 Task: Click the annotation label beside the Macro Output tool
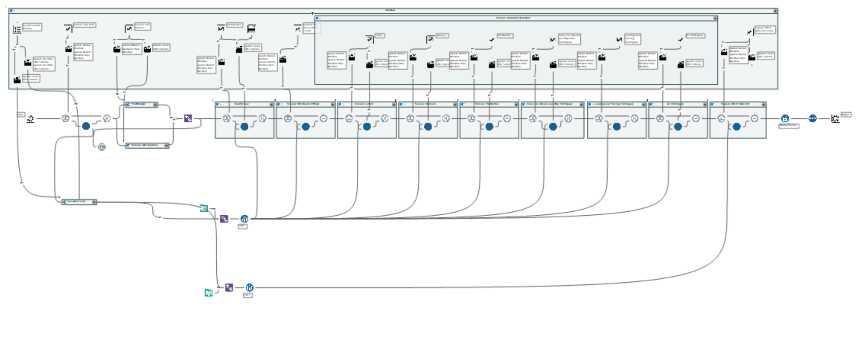pyautogui.click(x=846, y=115)
